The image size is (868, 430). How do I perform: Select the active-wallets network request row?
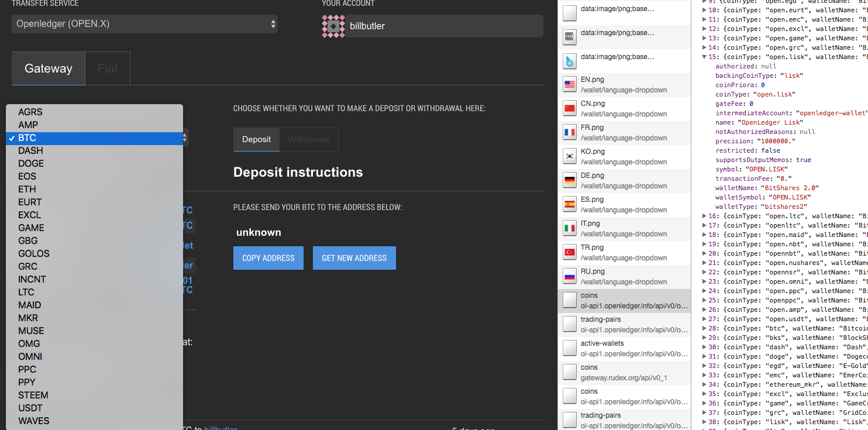(x=624, y=349)
